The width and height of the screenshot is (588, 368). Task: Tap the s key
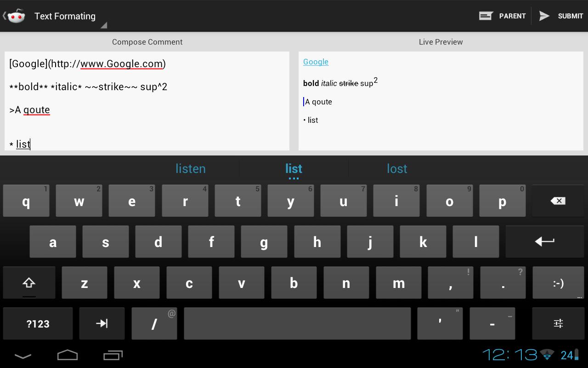tap(106, 241)
